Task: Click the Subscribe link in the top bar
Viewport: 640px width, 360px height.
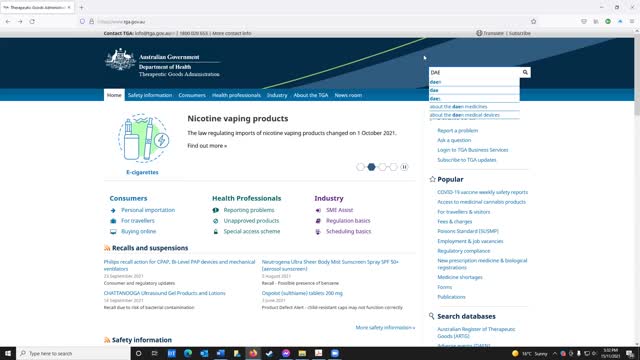Action: pyautogui.click(x=520, y=33)
